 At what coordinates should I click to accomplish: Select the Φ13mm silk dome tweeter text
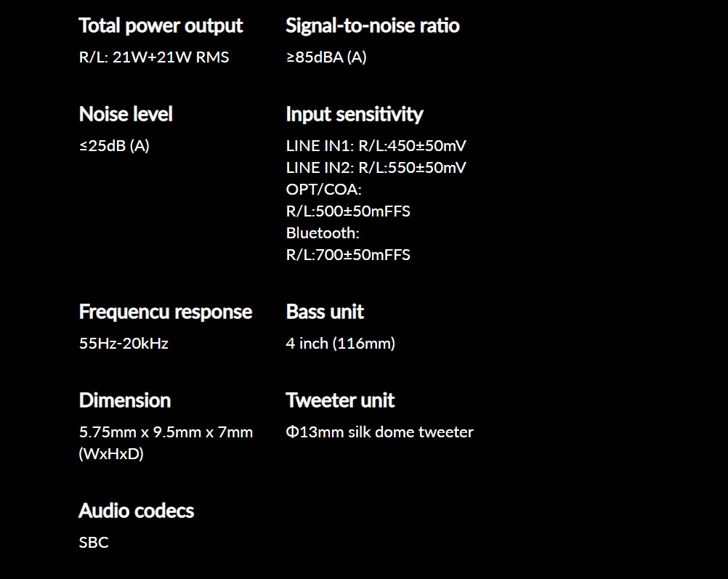(379, 432)
